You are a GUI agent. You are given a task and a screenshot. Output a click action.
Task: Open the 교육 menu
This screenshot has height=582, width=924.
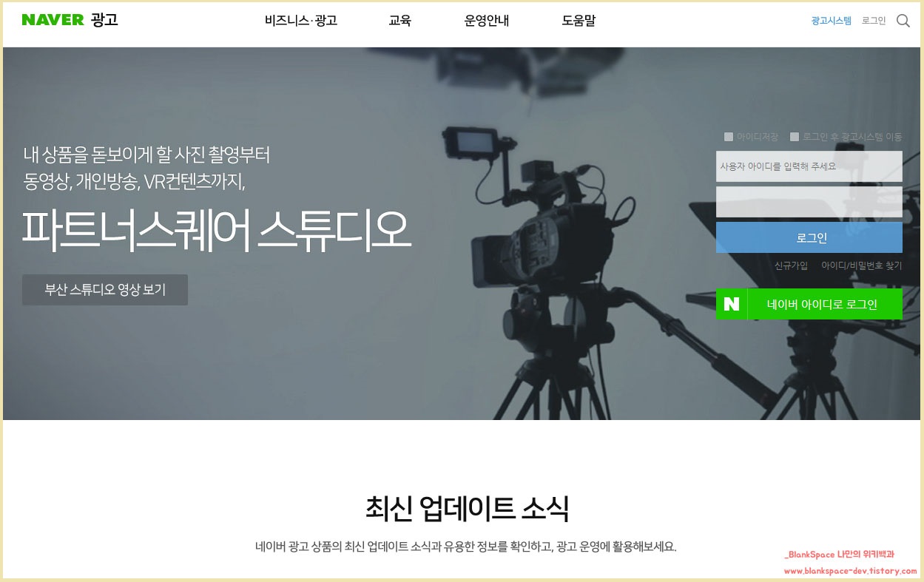[x=399, y=21]
